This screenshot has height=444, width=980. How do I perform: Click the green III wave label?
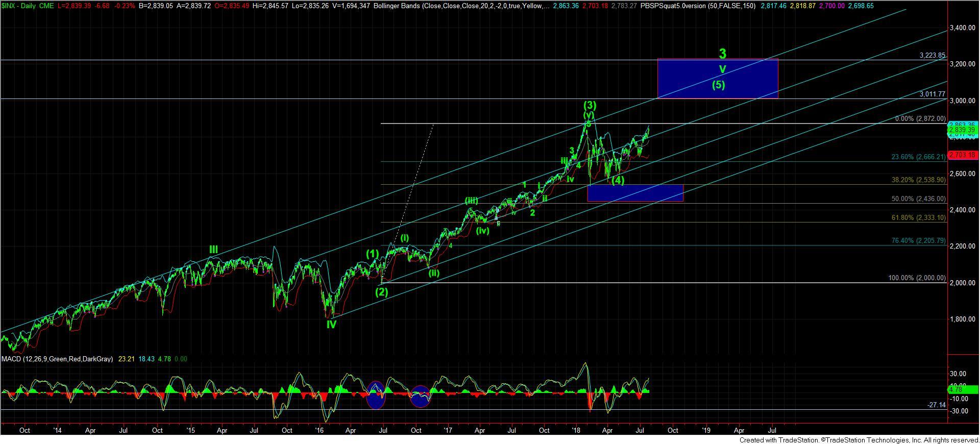213,250
